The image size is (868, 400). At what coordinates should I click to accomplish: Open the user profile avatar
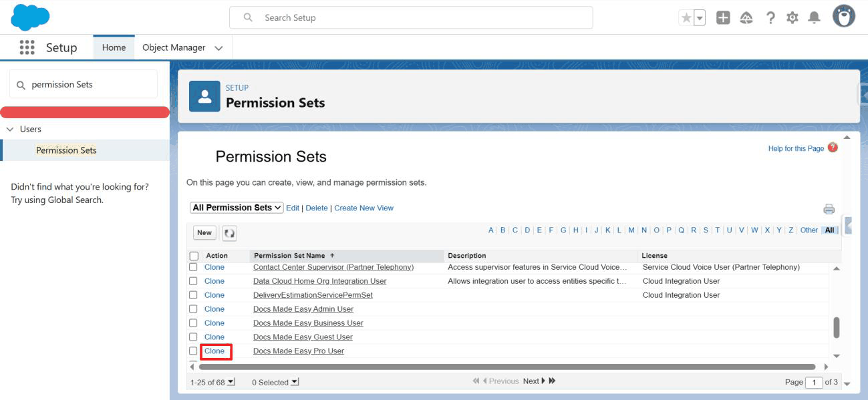click(x=844, y=17)
